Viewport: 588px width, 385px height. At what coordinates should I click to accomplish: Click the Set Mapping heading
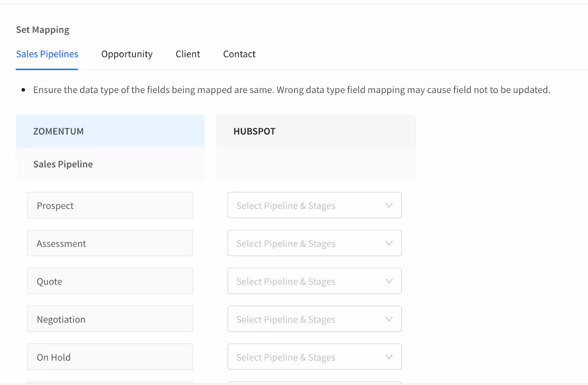[x=43, y=30]
